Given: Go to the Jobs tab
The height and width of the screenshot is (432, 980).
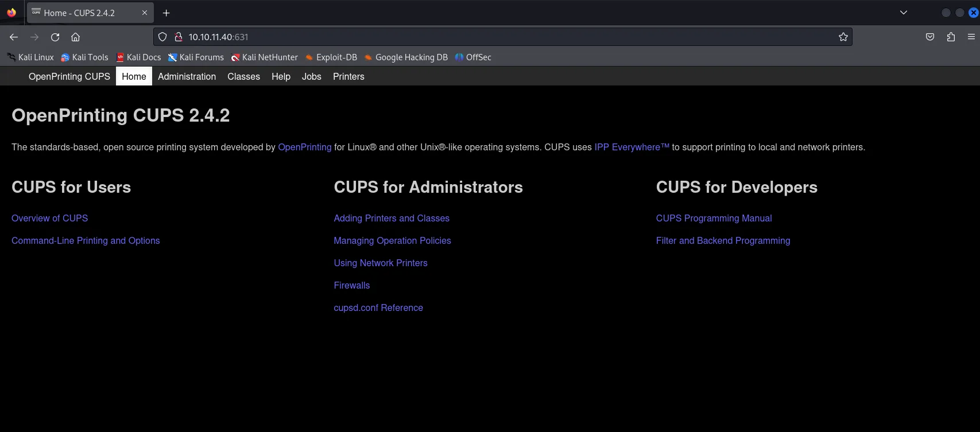Looking at the screenshot, I should [312, 76].
